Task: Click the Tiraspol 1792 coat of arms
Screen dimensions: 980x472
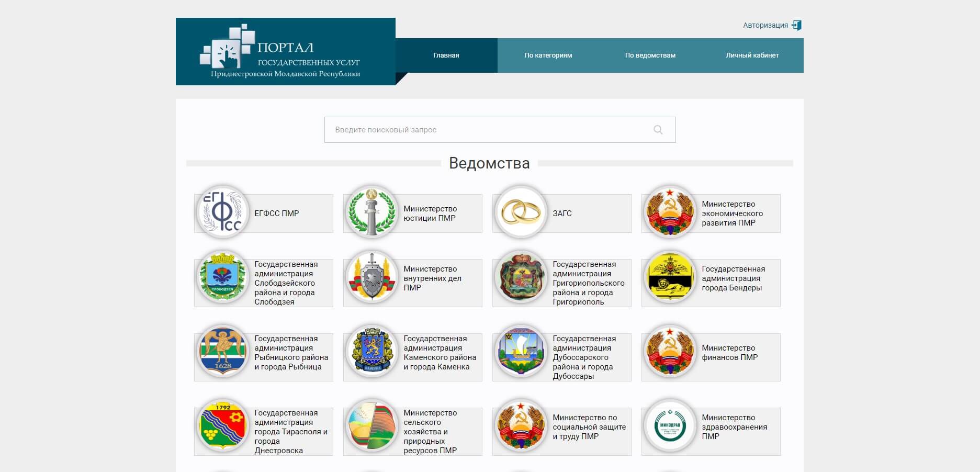Action: click(x=222, y=426)
